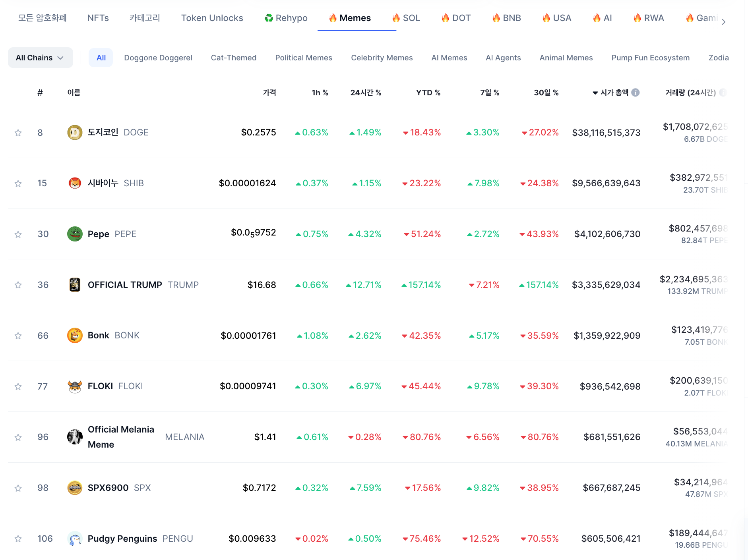Filter by AI Agents
This screenshot has width=748, height=560.
(503, 58)
